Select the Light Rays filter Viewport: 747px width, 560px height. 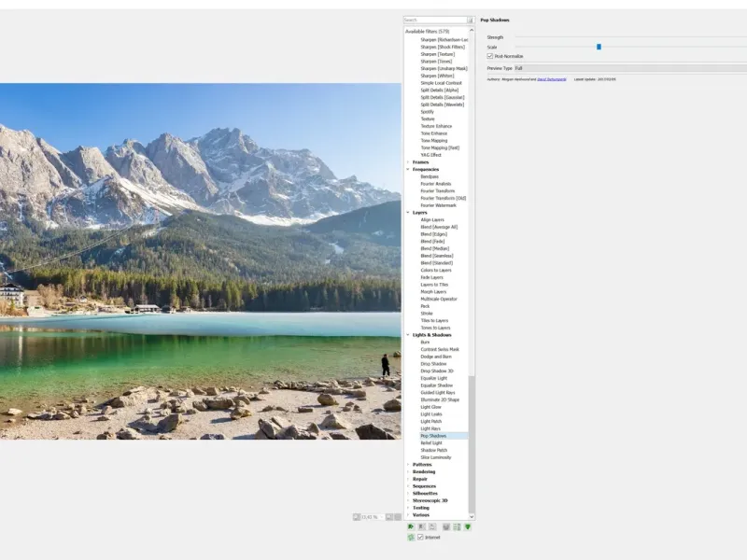tap(430, 428)
